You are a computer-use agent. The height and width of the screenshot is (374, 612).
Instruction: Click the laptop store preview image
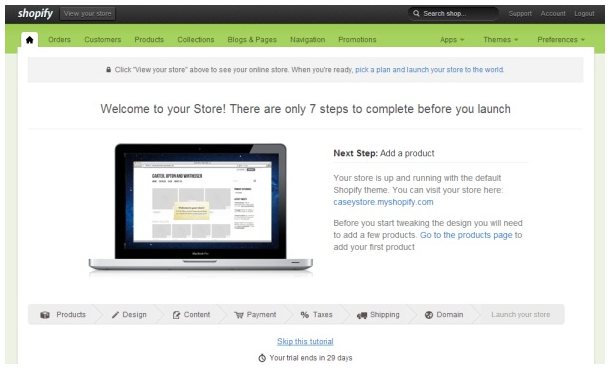[x=201, y=208]
